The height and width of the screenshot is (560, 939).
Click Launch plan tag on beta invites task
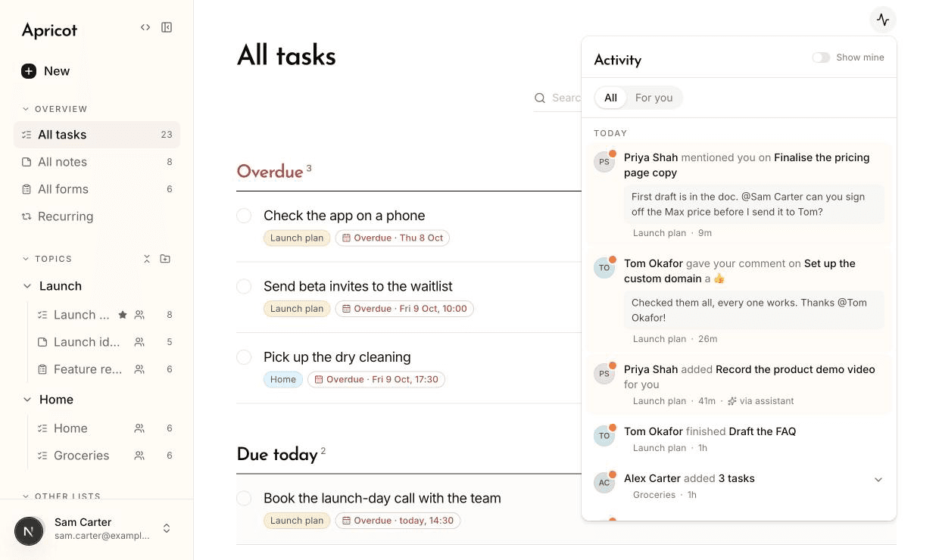(x=297, y=309)
